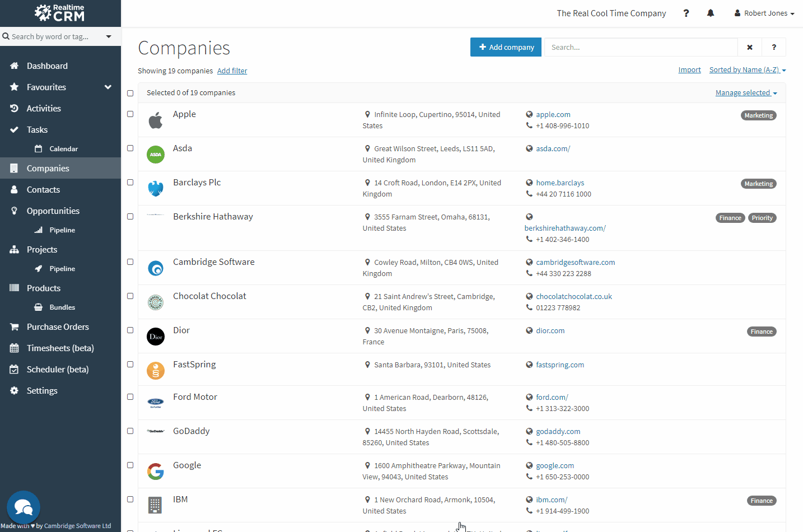
Task: Open the apple.com website link
Action: point(553,115)
